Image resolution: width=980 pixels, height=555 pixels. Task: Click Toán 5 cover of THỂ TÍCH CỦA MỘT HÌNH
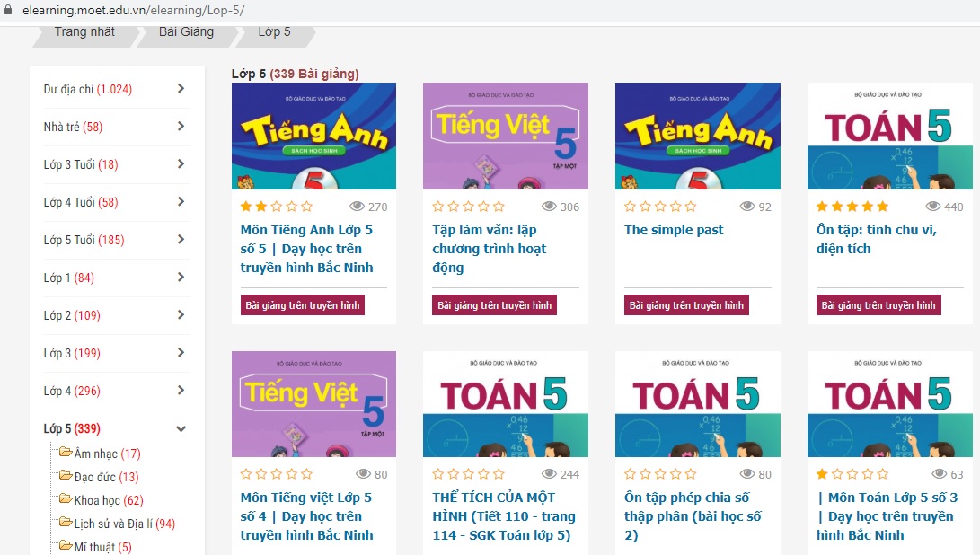tap(506, 404)
